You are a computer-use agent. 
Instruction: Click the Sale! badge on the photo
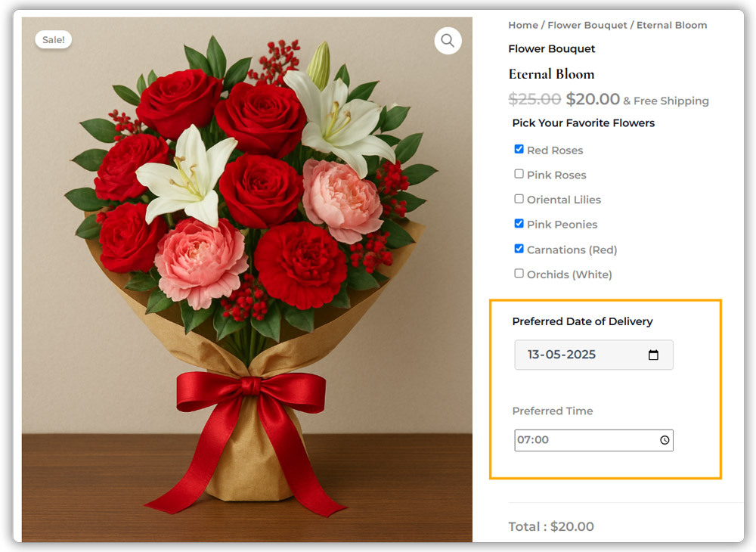[53, 39]
